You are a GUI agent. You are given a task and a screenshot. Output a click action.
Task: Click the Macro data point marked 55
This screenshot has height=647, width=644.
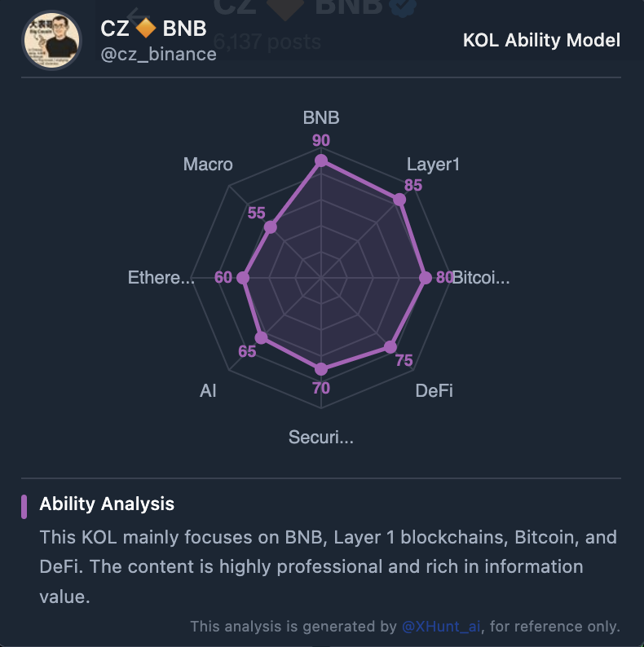270,227
